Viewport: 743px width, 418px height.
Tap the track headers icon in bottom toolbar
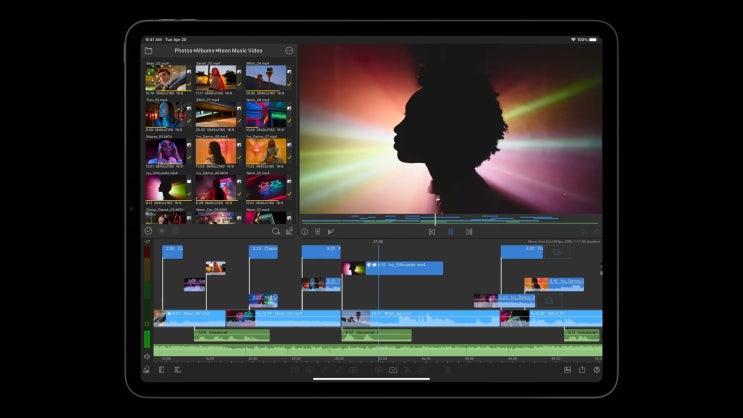click(162, 370)
